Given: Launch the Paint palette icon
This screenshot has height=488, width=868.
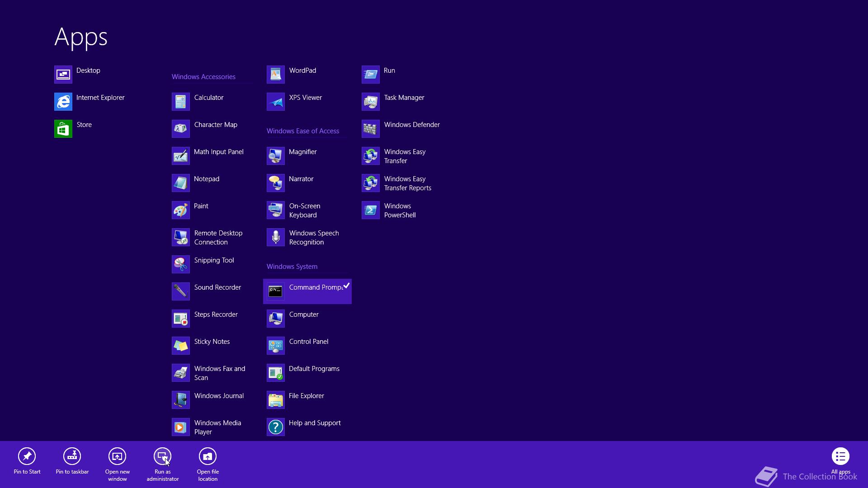Looking at the screenshot, I should (181, 210).
